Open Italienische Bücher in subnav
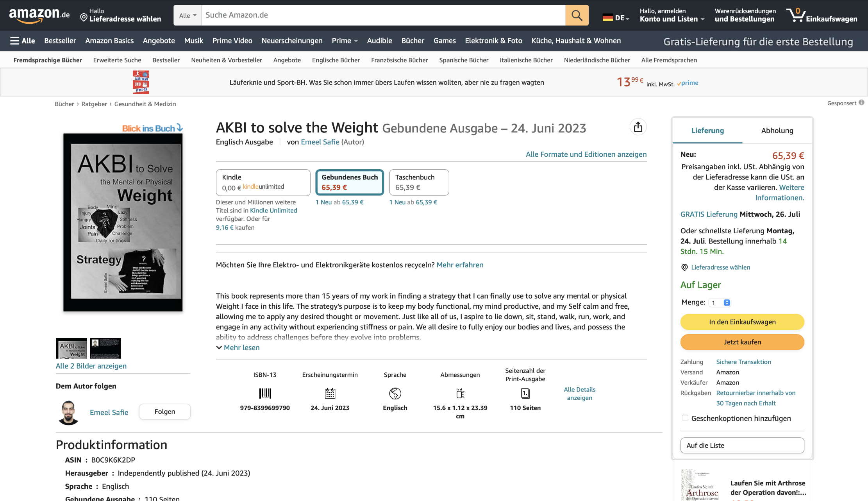This screenshot has width=868, height=501. [x=526, y=60]
